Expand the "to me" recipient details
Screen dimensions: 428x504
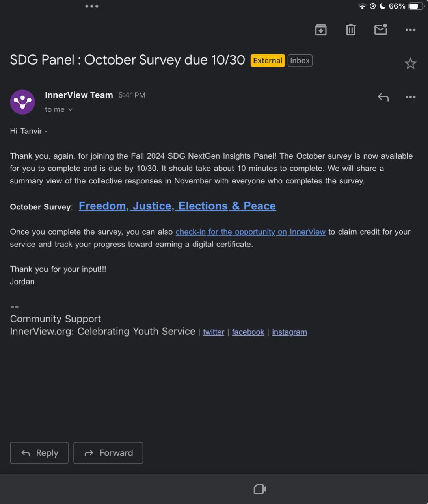click(x=59, y=109)
